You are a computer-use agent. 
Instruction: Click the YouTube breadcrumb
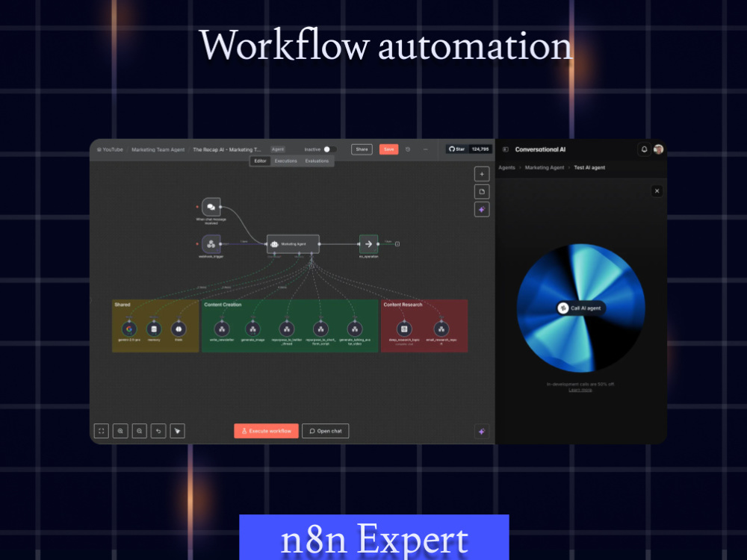pyautogui.click(x=110, y=149)
